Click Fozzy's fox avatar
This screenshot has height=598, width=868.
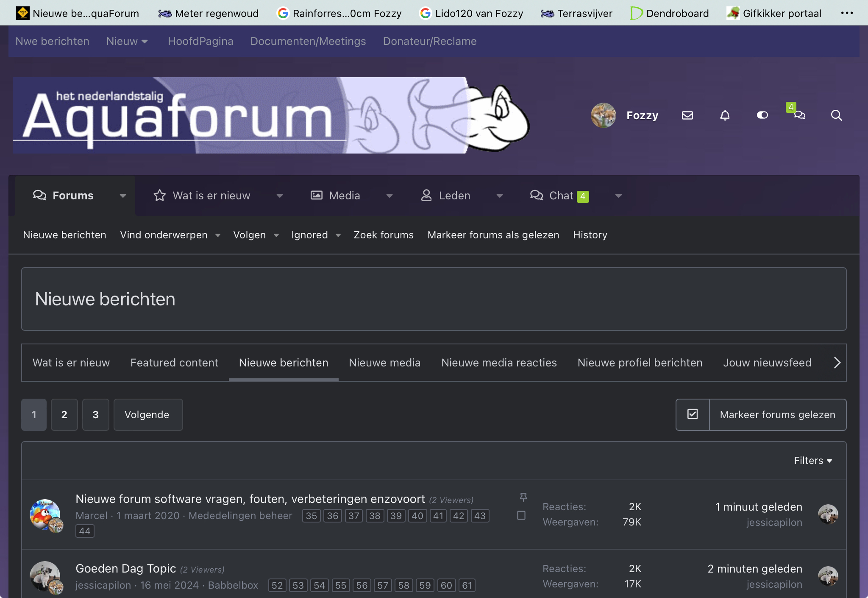pyautogui.click(x=603, y=115)
